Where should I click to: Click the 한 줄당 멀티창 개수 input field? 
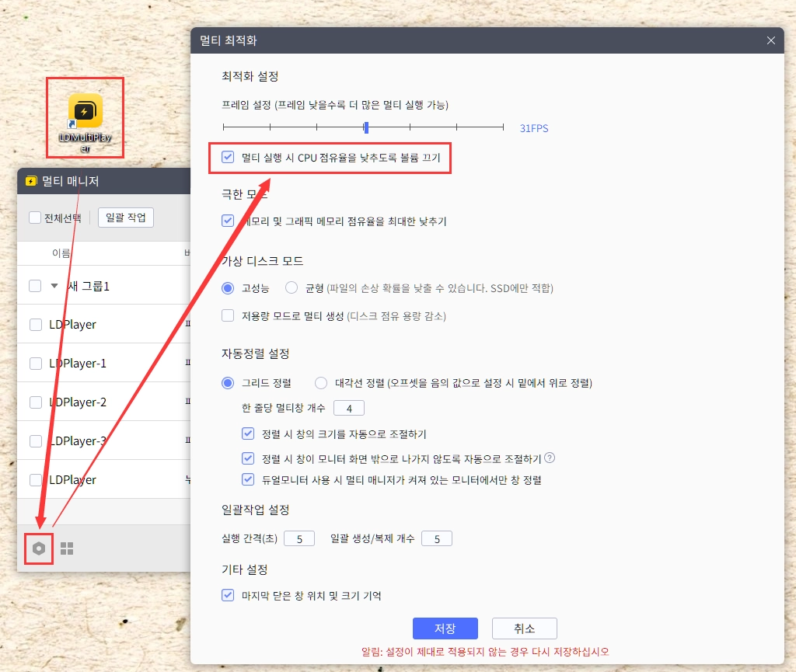pyautogui.click(x=348, y=409)
